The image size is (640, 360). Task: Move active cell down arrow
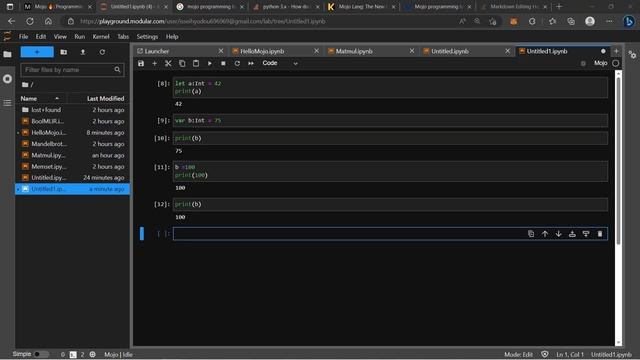558,234
